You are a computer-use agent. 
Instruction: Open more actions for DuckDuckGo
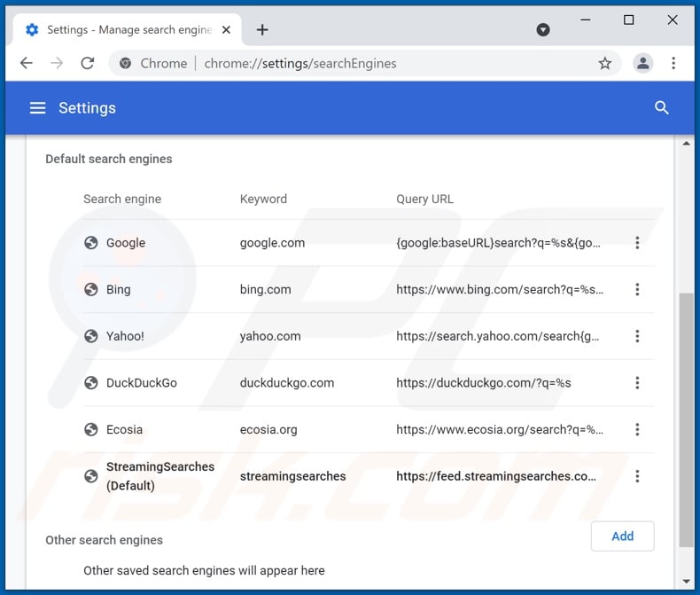coord(637,383)
